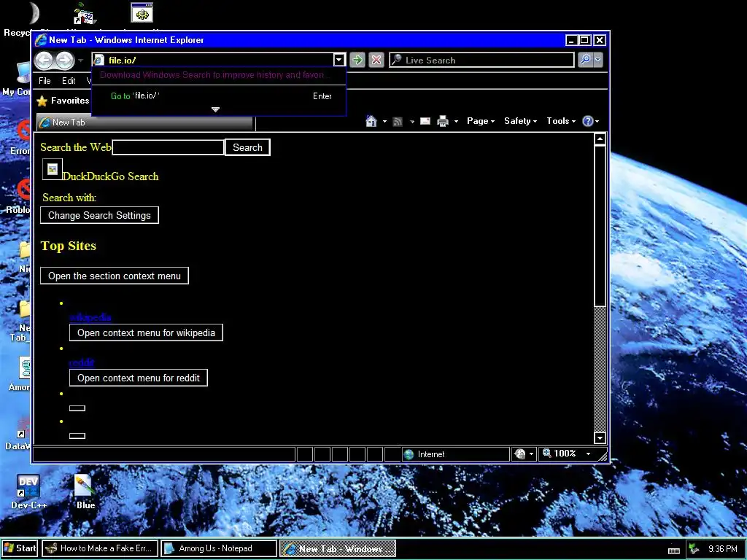Click the red Stop button
This screenshot has width=747, height=560.
[x=376, y=60]
